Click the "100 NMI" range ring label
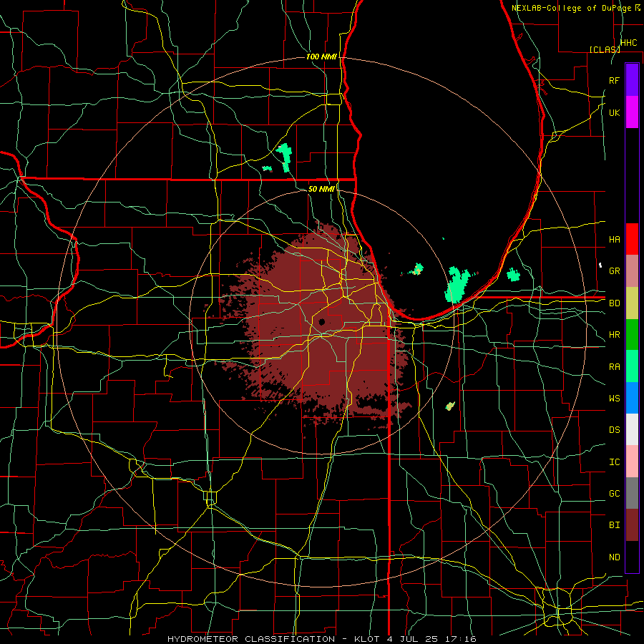644x644 pixels. 321,57
